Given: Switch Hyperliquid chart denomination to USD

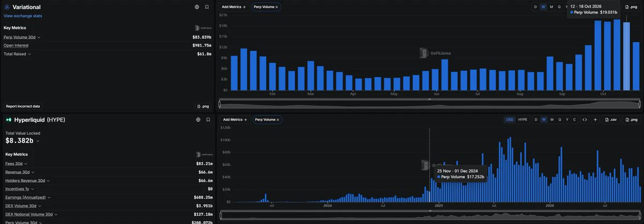Looking at the screenshot, I should click(509, 120).
